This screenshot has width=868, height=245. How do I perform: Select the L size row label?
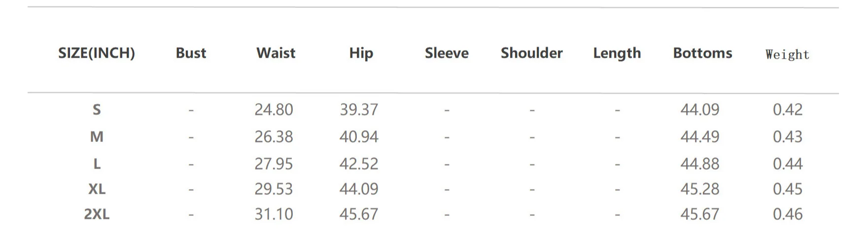point(97,164)
